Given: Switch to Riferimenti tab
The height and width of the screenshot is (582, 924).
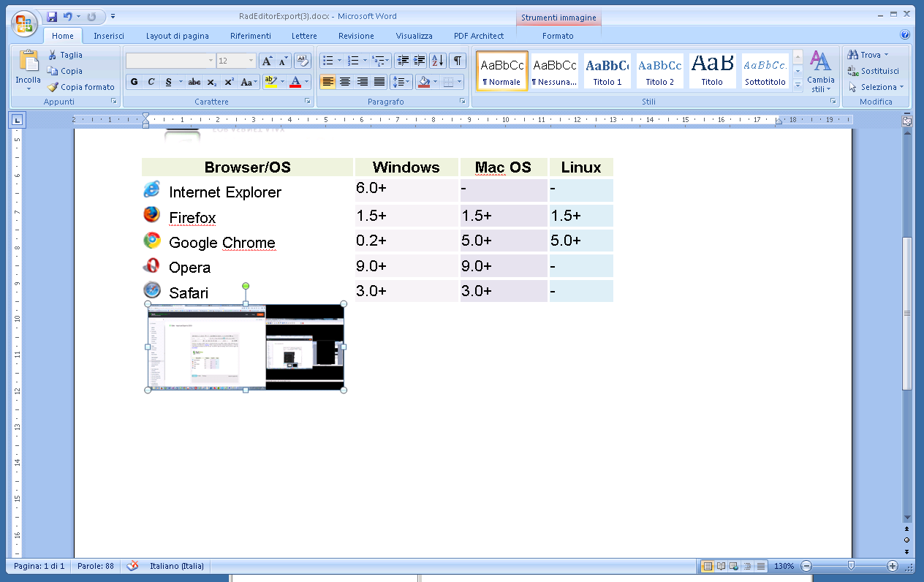Looking at the screenshot, I should tap(251, 36).
